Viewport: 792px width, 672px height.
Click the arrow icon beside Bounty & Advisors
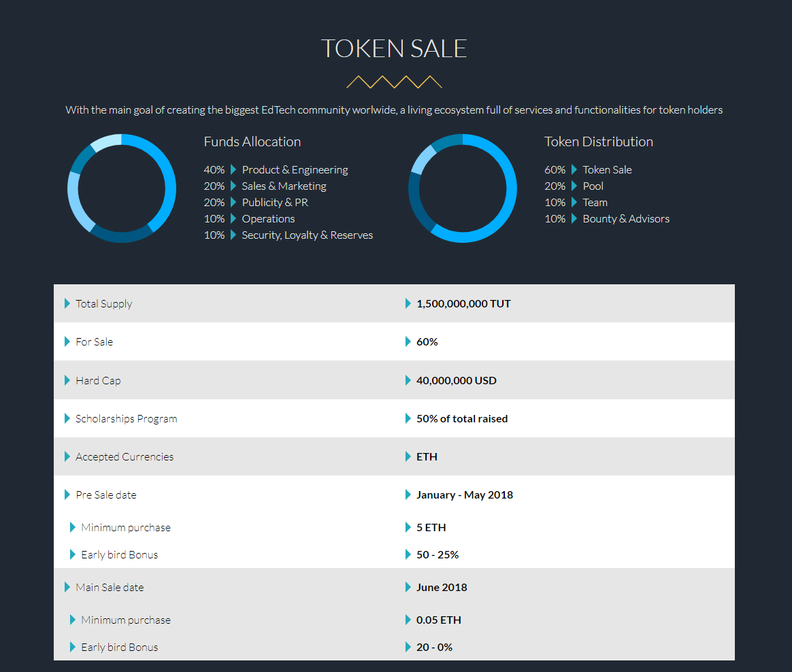(574, 218)
